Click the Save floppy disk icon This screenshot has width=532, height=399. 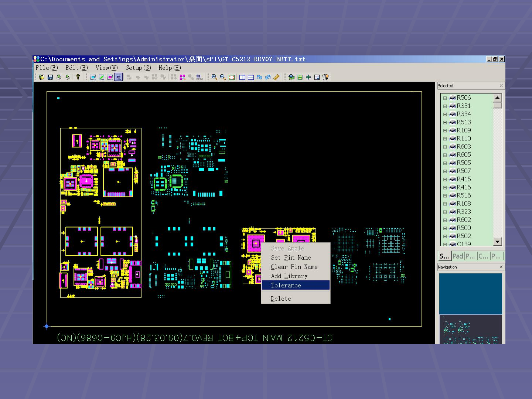(50, 77)
